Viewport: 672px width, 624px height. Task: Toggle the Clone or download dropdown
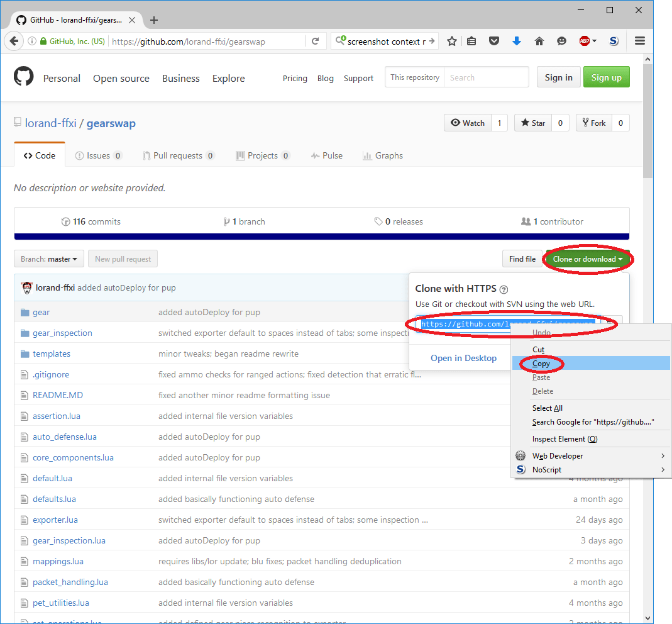click(x=588, y=259)
